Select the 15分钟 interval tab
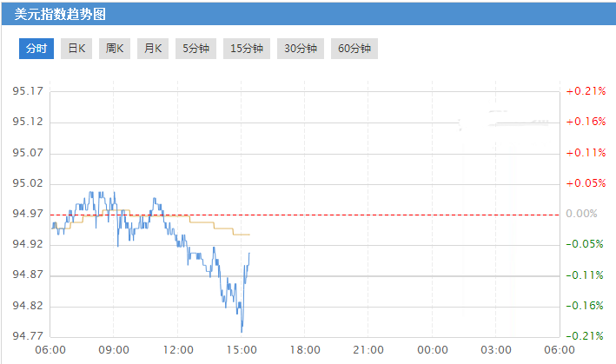The height and width of the screenshot is (364, 616). click(x=247, y=49)
